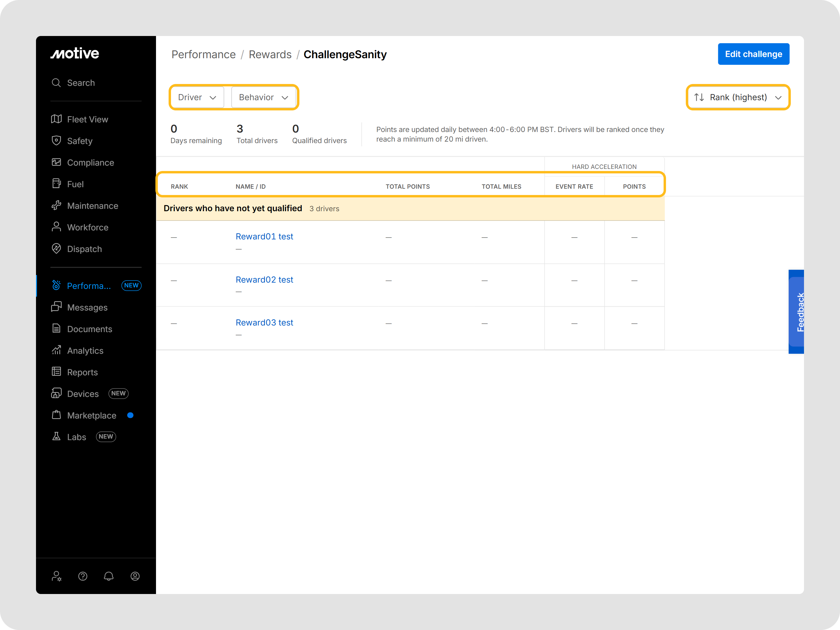Click the 'Days remaining' stat
Screen dimensions: 840x630
click(x=196, y=134)
